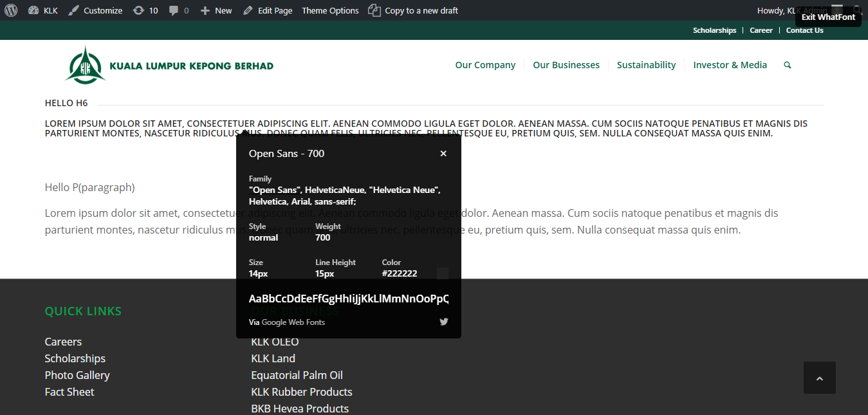Screen dimensions: 868x415
Task: Click the Hello P(paragraph) text
Action: tap(90, 187)
